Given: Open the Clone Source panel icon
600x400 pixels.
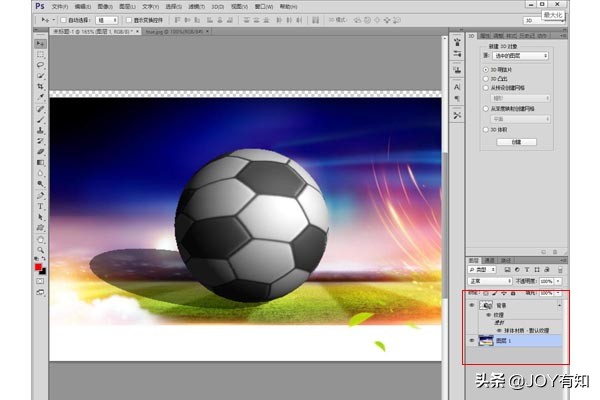Looking at the screenshot, I should (x=457, y=70).
